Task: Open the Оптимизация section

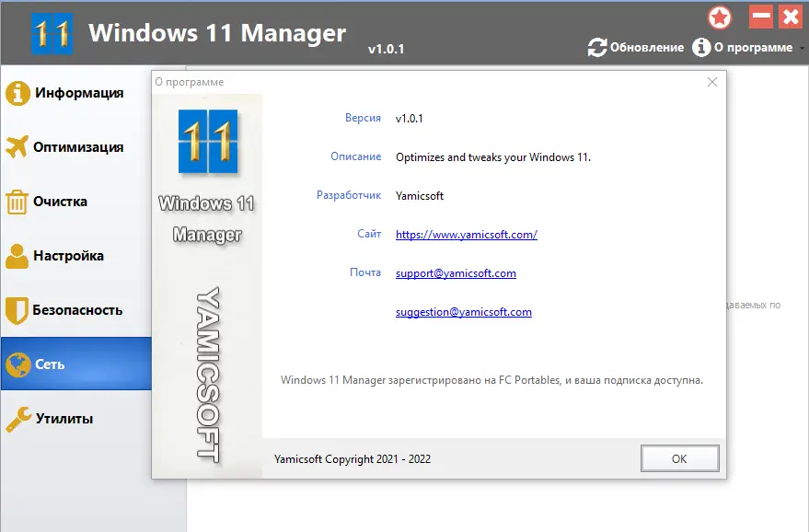Action: coord(17,146)
